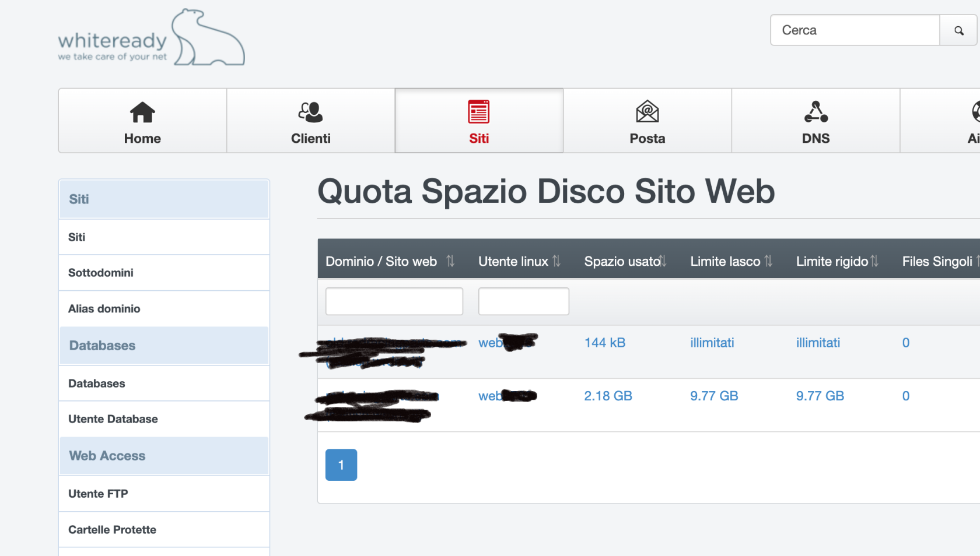The width and height of the screenshot is (980, 556).
Task: Open the DNS network icon
Action: [815, 112]
